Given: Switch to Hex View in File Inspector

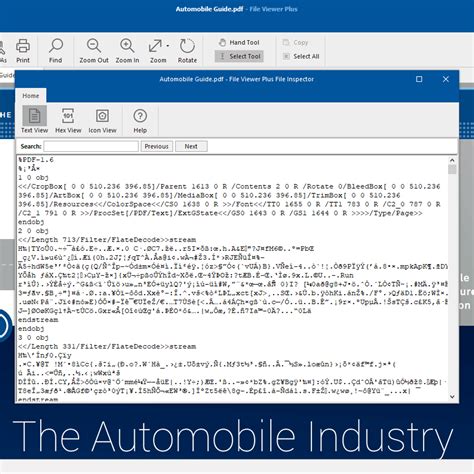Looking at the screenshot, I should click(x=68, y=120).
